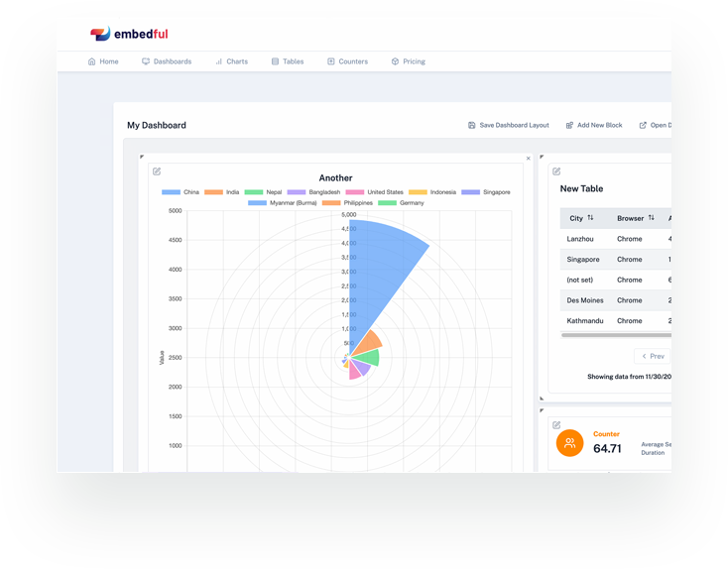Click the drag handle corner of chart block
The height and width of the screenshot is (569, 728).
(x=142, y=157)
